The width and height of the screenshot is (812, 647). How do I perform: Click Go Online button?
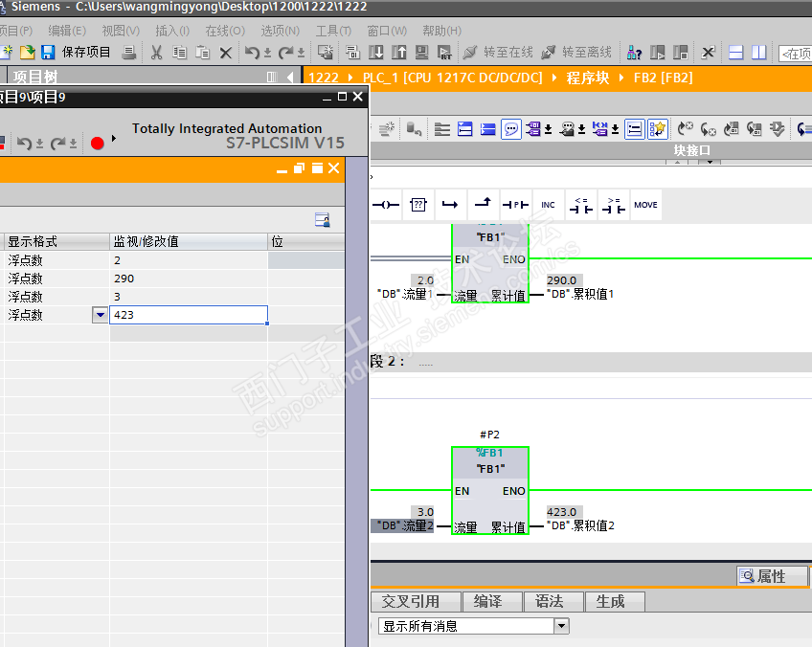point(498,53)
